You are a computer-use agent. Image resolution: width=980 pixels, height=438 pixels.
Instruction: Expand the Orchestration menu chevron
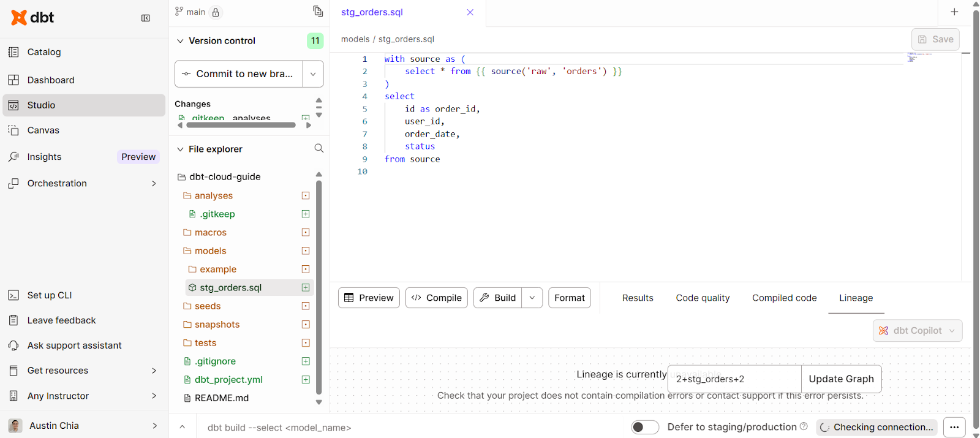[x=154, y=183]
